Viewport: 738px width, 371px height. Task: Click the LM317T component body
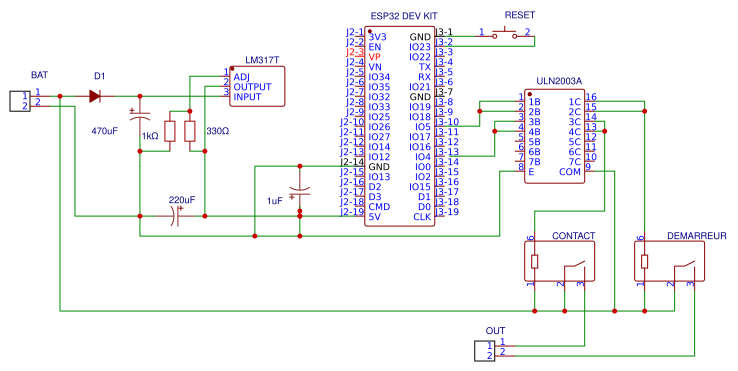coord(257,86)
